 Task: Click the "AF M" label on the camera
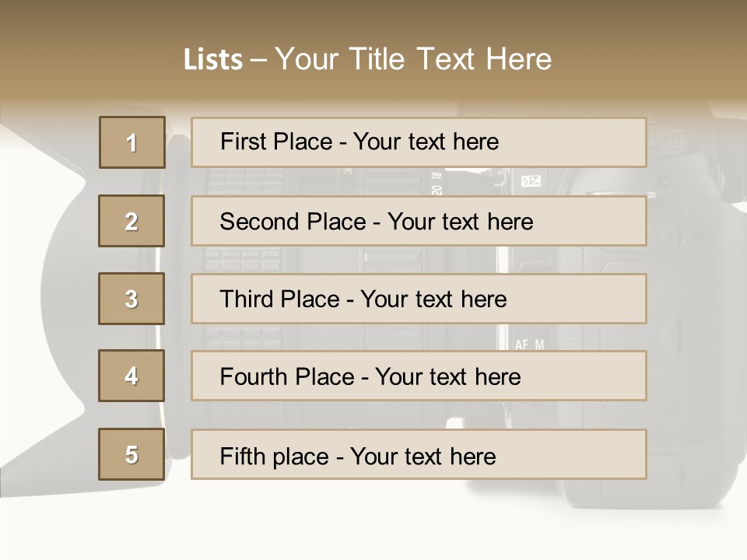pyautogui.click(x=529, y=343)
